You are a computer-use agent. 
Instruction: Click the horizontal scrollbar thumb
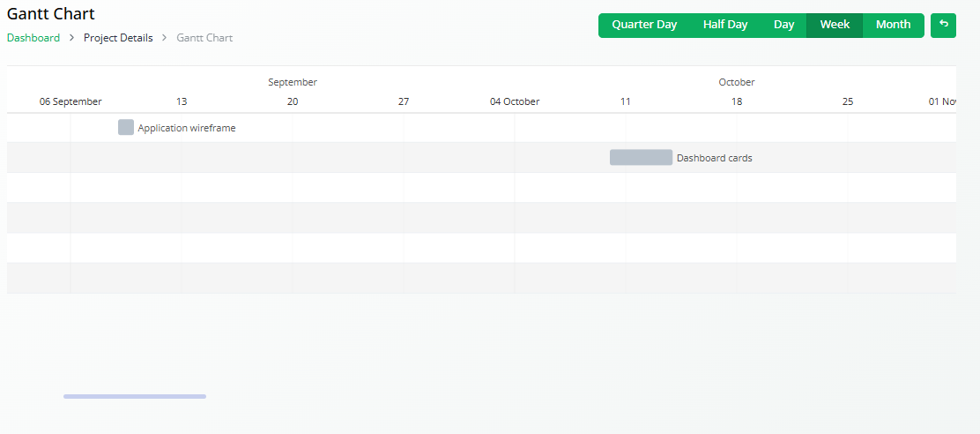point(134,396)
